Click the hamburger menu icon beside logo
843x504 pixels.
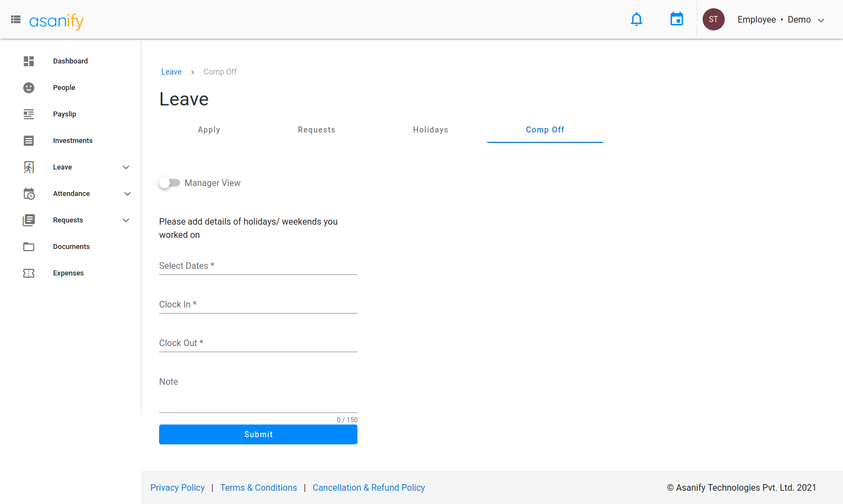pyautogui.click(x=15, y=19)
